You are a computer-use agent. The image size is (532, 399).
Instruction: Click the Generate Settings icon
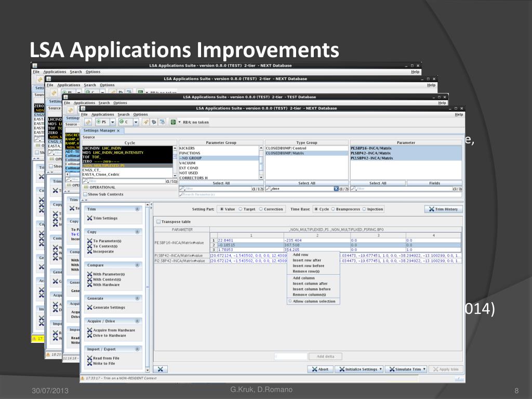click(89, 308)
